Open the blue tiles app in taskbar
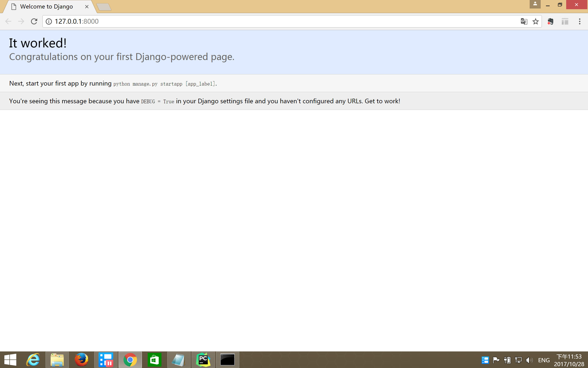Image resolution: width=588 pixels, height=368 pixels. (x=106, y=360)
